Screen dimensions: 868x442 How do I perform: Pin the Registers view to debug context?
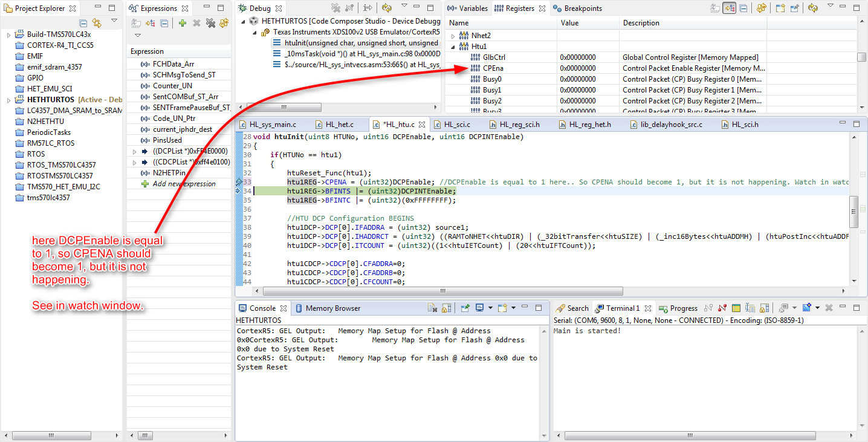point(794,8)
